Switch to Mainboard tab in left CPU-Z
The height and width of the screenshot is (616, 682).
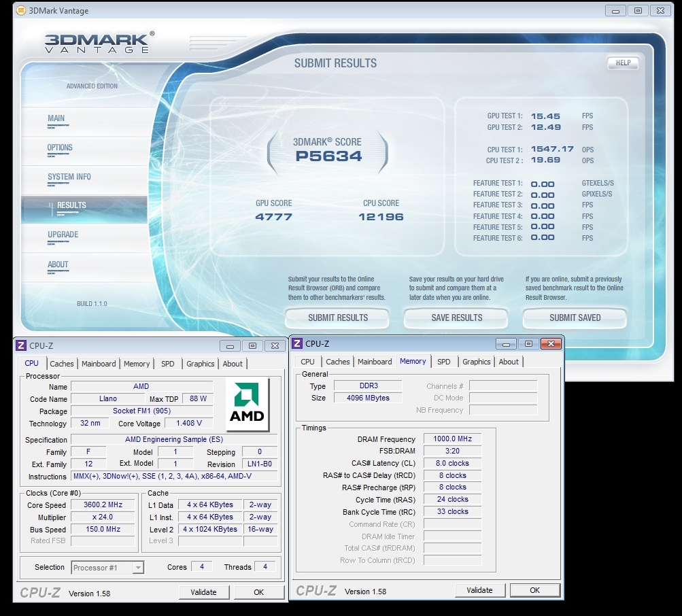pos(99,364)
